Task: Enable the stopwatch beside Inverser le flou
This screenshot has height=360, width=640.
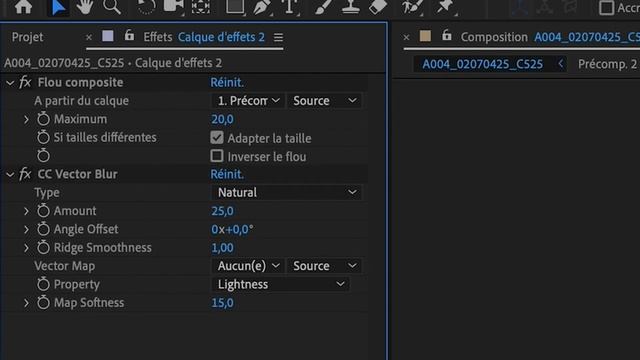Action: click(x=43, y=156)
